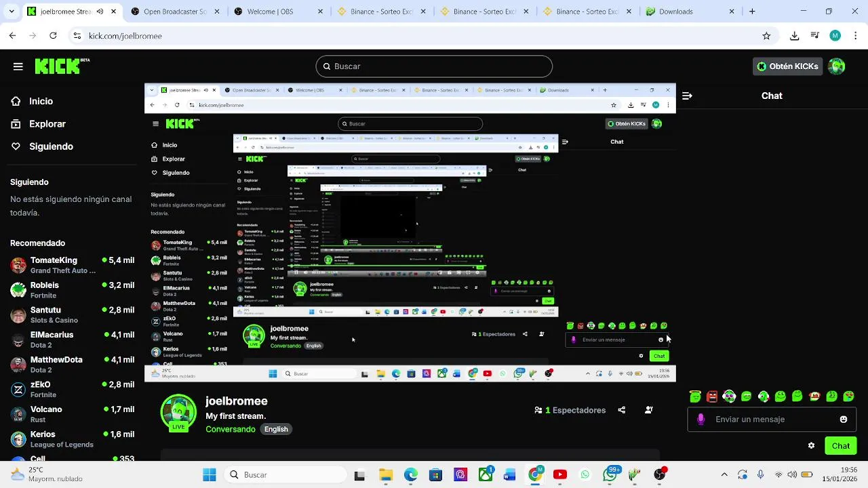Open the Kick hamburger sidebar menu

click(x=18, y=66)
